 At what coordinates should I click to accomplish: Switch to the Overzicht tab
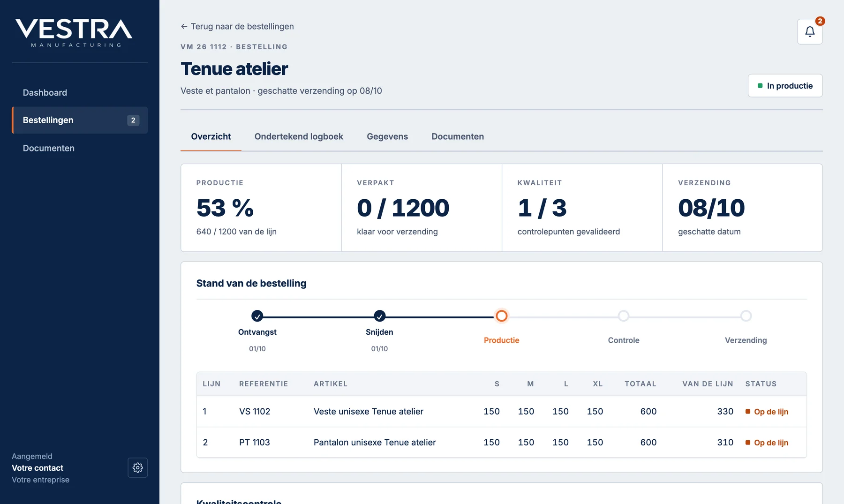tap(211, 136)
